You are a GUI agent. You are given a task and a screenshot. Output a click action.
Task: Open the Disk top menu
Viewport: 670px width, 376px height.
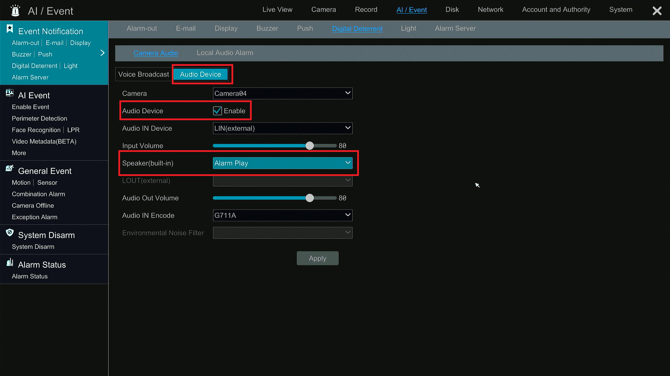coord(452,9)
